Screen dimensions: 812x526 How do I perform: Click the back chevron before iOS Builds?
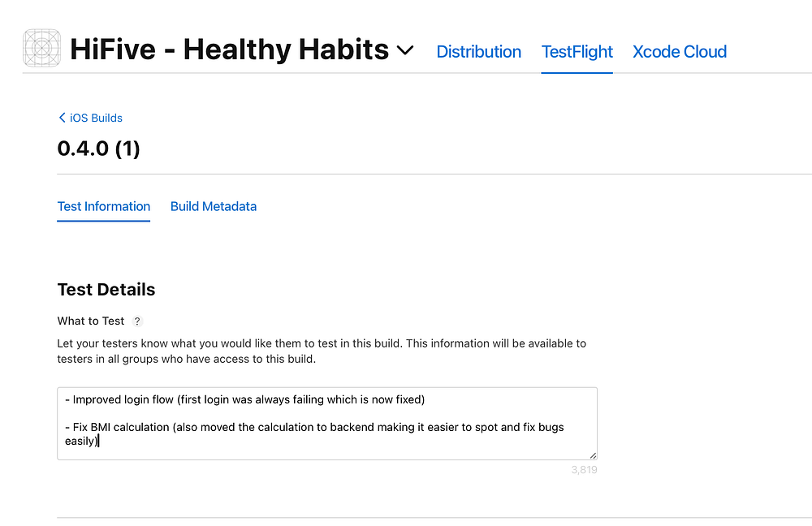pos(62,118)
